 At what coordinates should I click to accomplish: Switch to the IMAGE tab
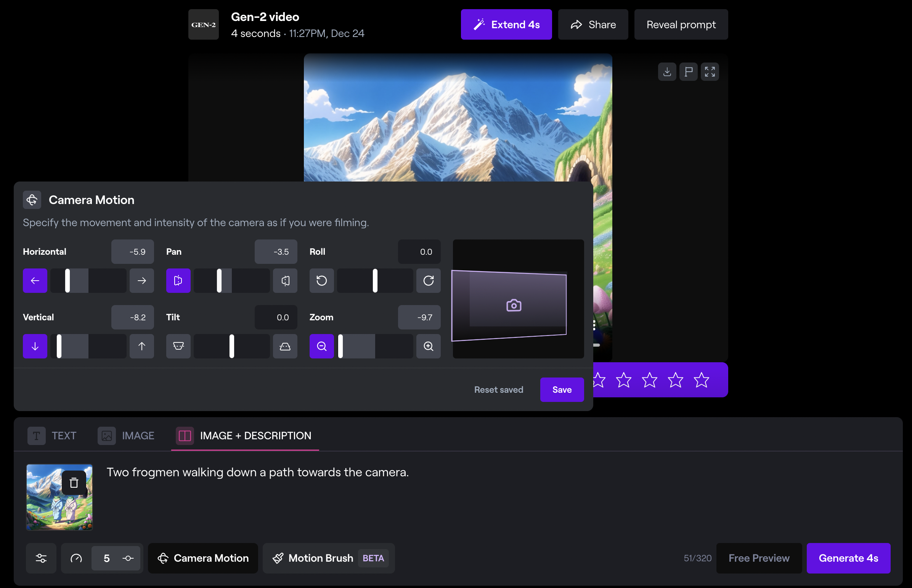pyautogui.click(x=126, y=435)
